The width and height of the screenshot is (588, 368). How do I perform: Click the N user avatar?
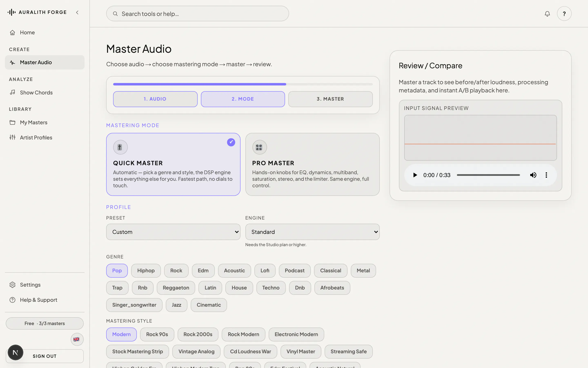click(15, 352)
